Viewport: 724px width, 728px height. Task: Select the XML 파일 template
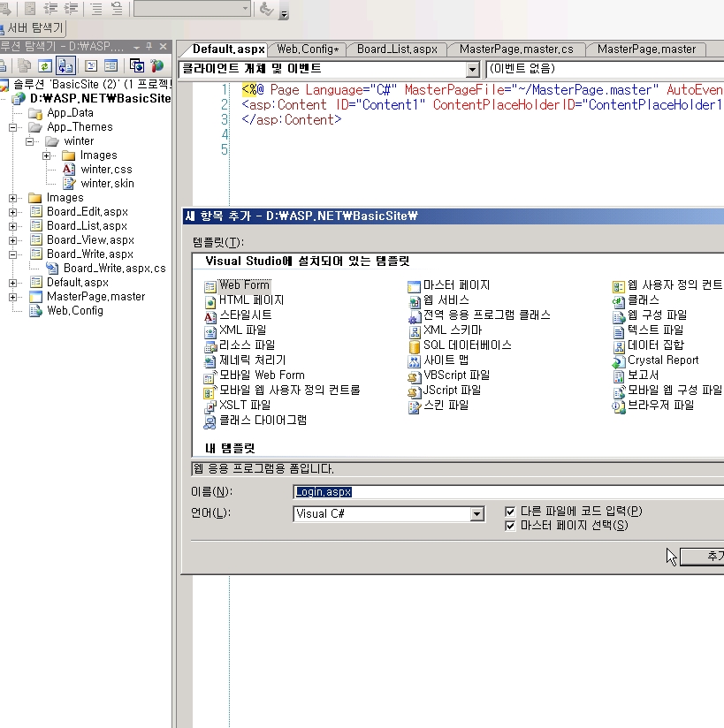click(235, 330)
